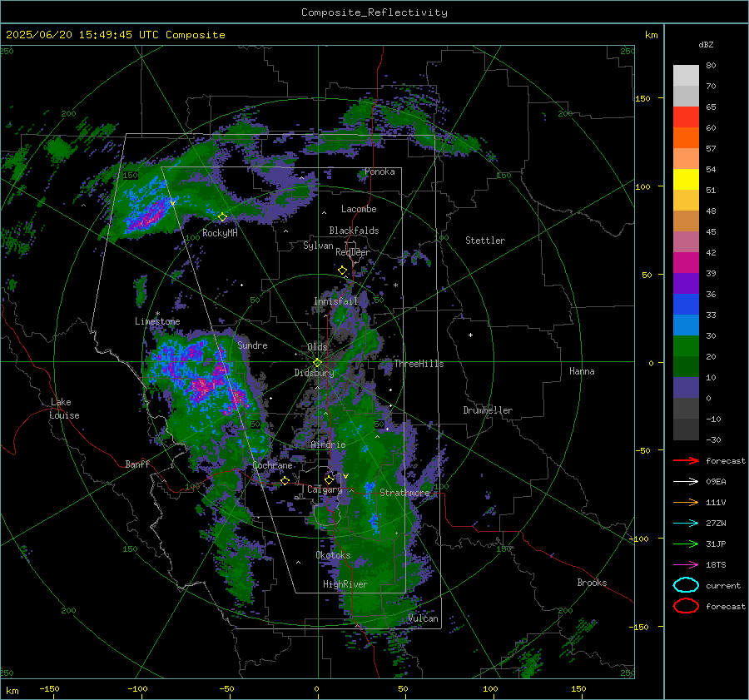Click the red forecast arrow in legend

point(686,460)
